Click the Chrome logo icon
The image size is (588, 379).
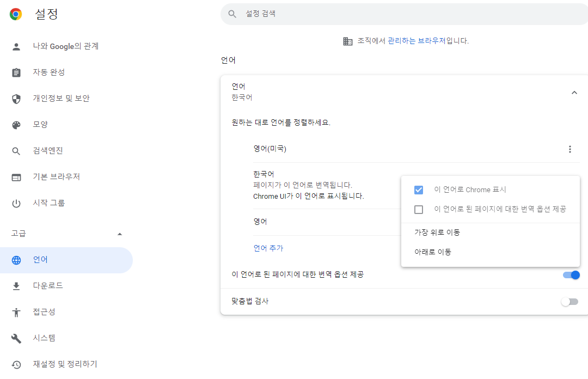click(16, 14)
